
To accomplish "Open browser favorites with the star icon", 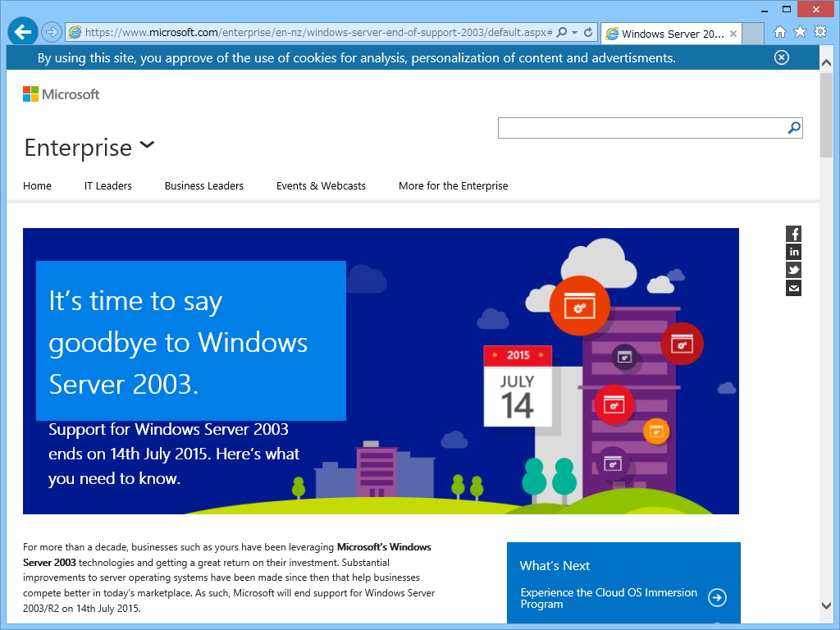I will 799,33.
